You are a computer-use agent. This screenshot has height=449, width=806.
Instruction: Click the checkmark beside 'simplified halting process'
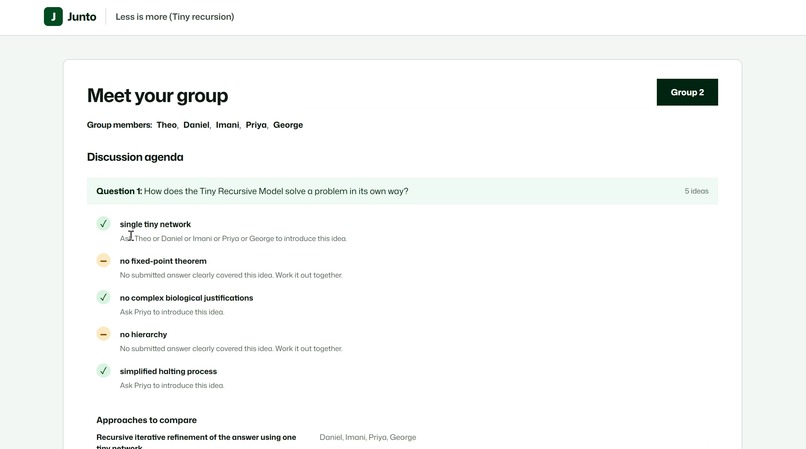tap(103, 371)
